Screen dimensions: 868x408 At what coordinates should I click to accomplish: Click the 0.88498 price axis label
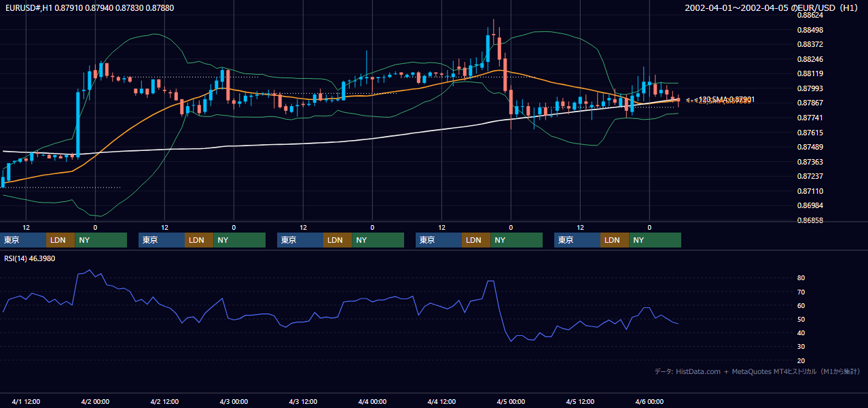click(810, 30)
